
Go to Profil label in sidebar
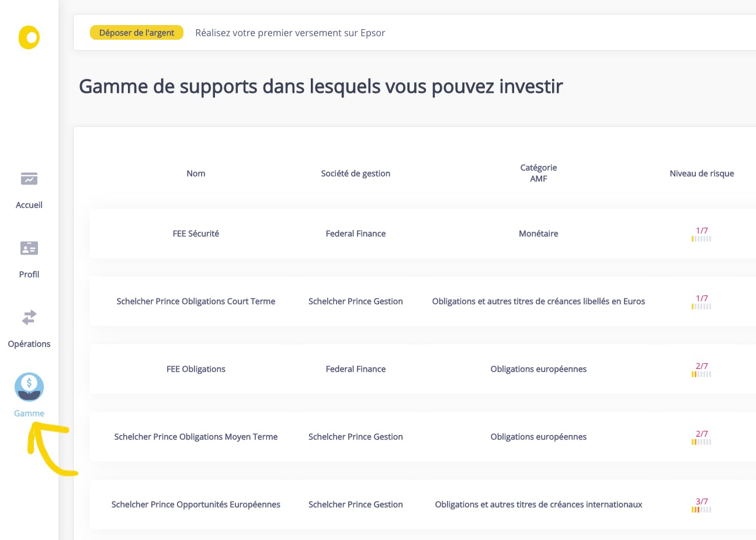tap(29, 274)
